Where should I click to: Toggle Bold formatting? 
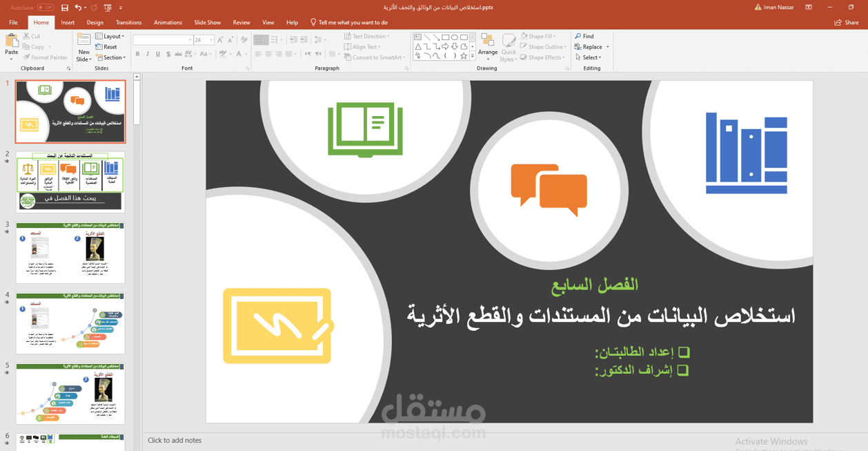click(x=137, y=54)
